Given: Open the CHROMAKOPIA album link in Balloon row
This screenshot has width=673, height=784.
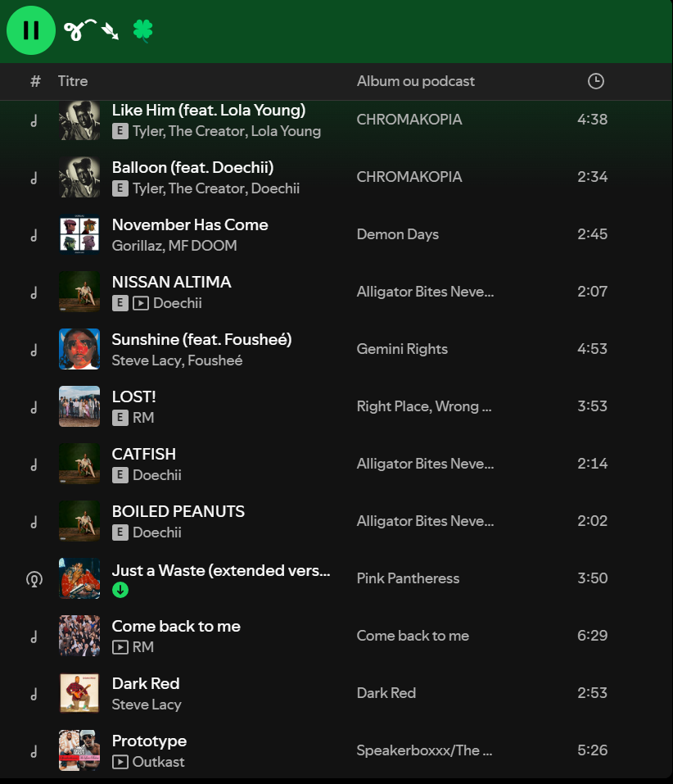Looking at the screenshot, I should tap(409, 177).
